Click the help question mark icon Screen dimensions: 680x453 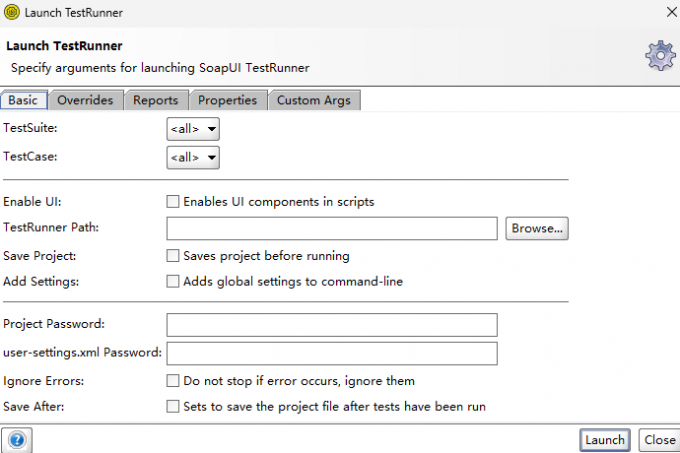click(x=17, y=440)
